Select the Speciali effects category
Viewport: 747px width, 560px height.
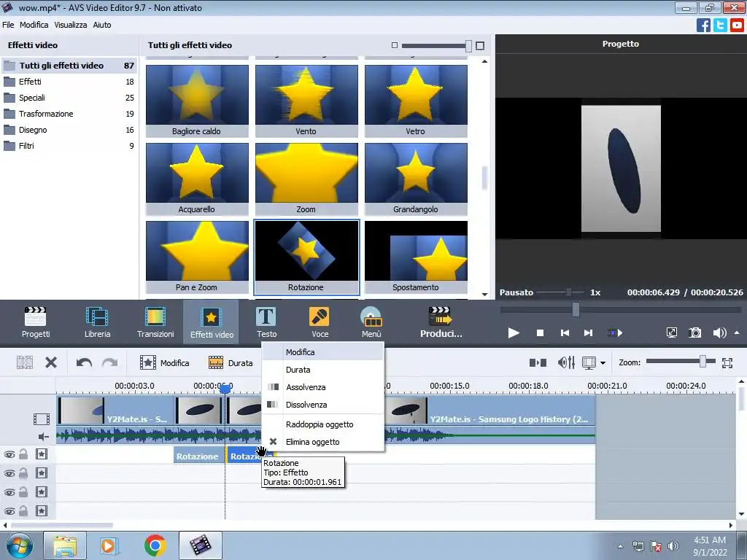tap(69, 98)
